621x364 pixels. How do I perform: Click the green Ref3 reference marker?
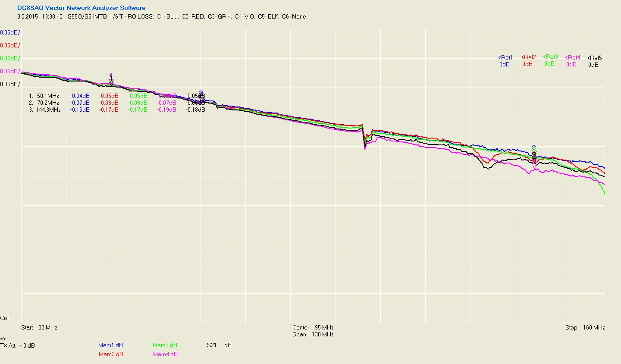click(x=551, y=56)
